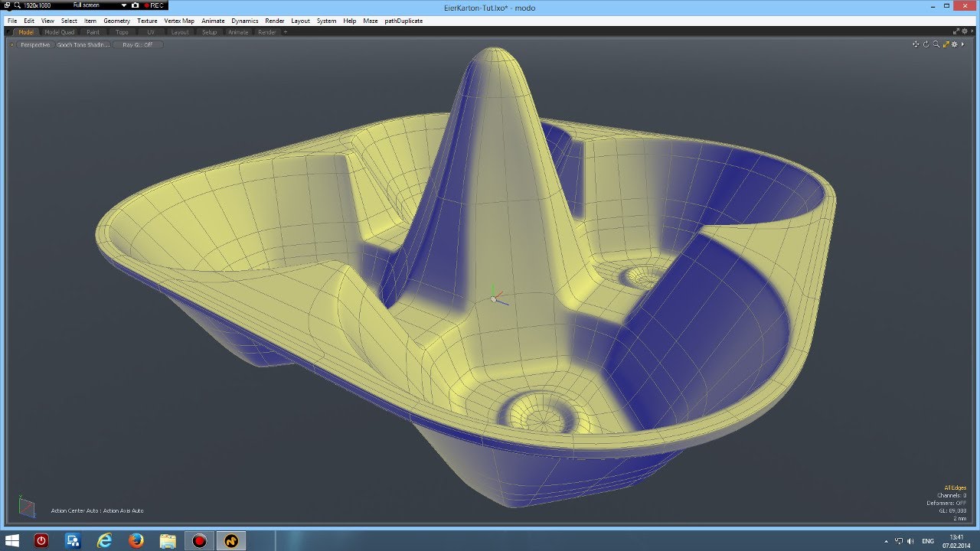This screenshot has width=980, height=551.
Task: Expand the layout arrow next to tab bar gear
Action: click(x=972, y=31)
